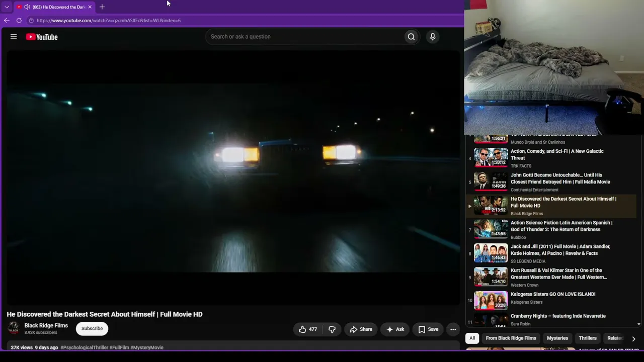Subscribe to Black Ridge Films
644x362 pixels.
click(92, 329)
